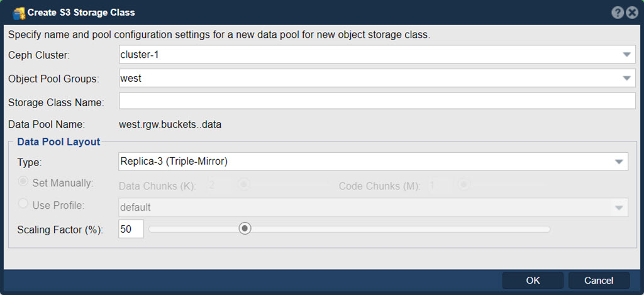This screenshot has height=295, width=644.
Task: Open the Ceph Cluster dropdown arrow
Action: tap(626, 54)
